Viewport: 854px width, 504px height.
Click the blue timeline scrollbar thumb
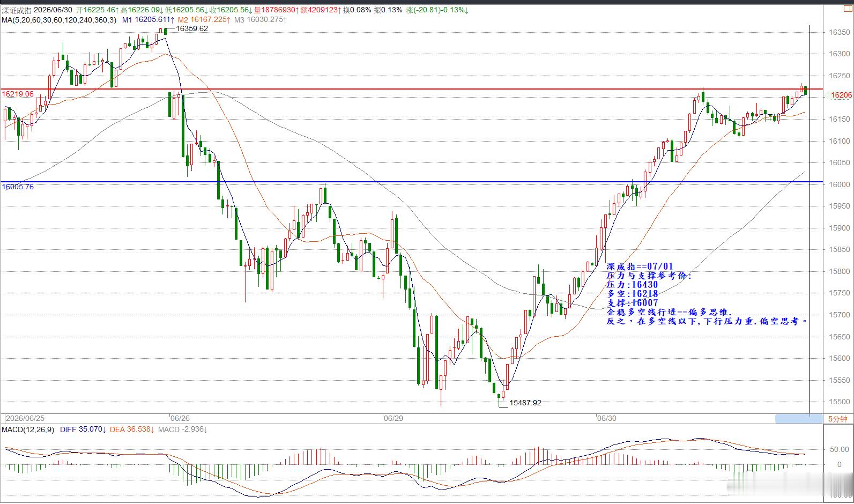pyautogui.click(x=798, y=419)
